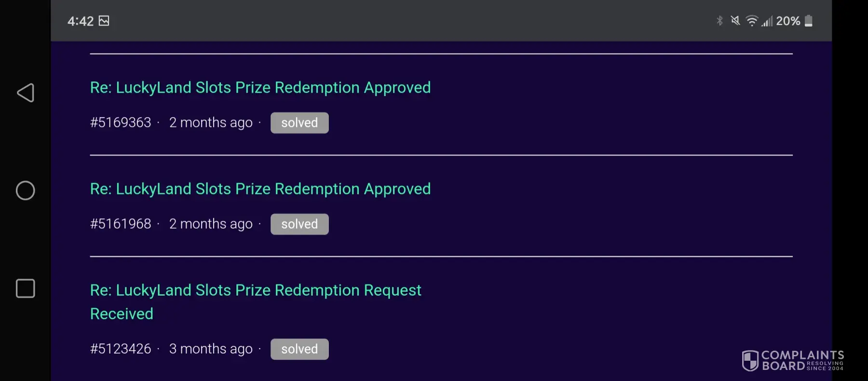Tap the image notification icon beside the clock
Viewport: 868px width, 381px height.
pyautogui.click(x=104, y=21)
